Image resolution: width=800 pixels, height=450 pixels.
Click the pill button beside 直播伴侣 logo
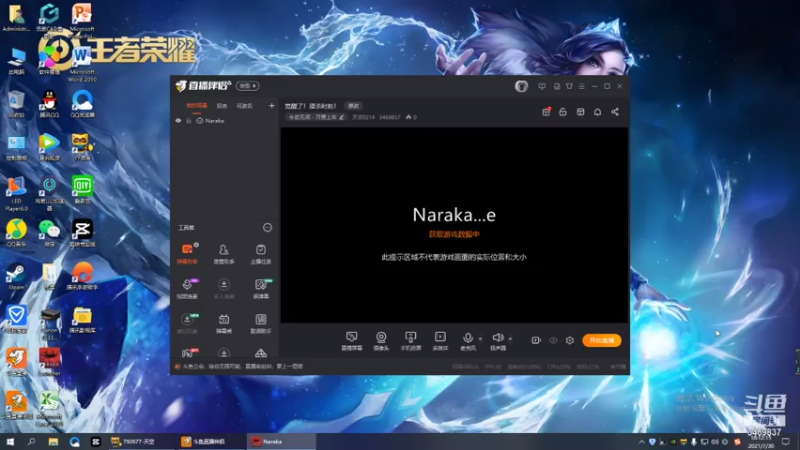coord(247,86)
